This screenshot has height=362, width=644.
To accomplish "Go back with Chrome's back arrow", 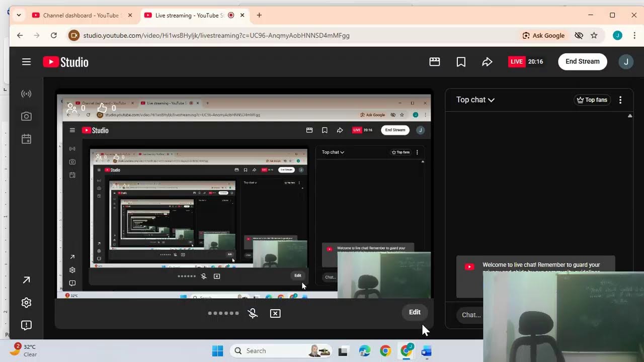I will tap(20, 35).
